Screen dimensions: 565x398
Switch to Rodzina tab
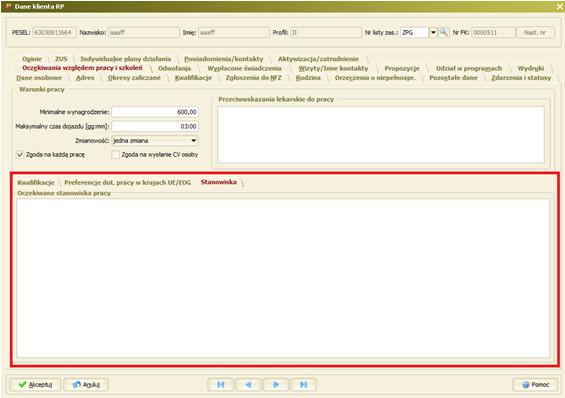click(x=308, y=77)
